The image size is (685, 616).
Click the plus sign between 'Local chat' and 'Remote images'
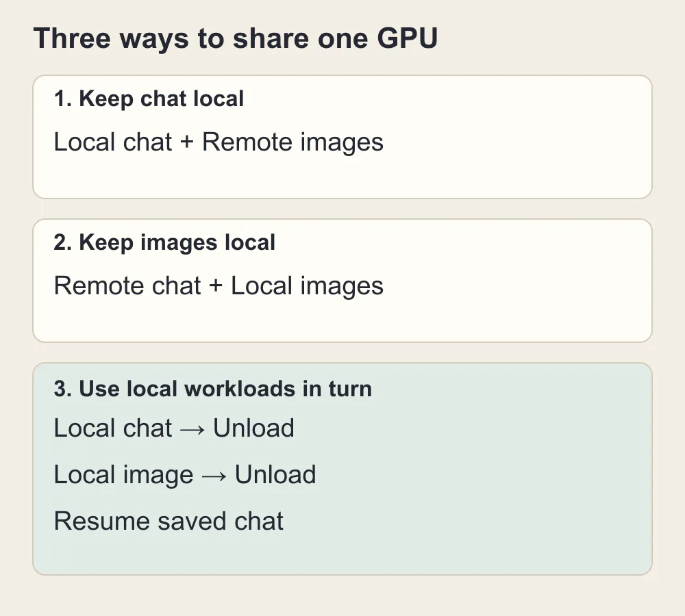tap(187, 143)
